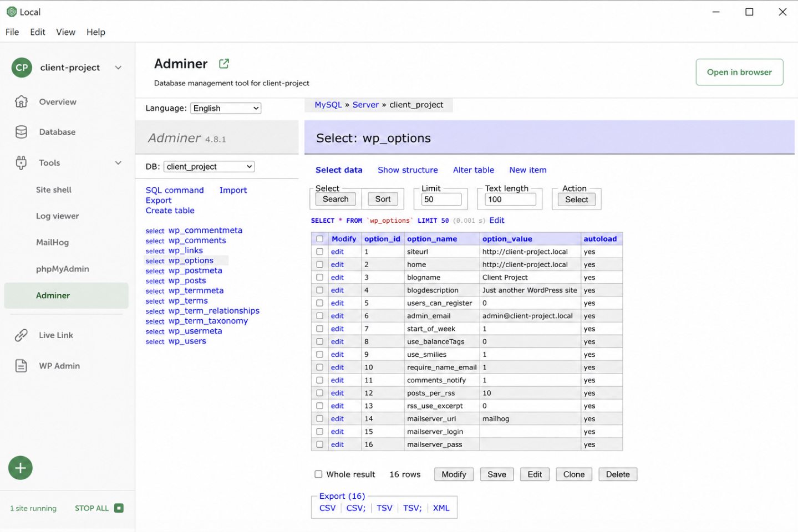The width and height of the screenshot is (798, 532).
Task: Click STOP ALL text
Action: tap(92, 508)
